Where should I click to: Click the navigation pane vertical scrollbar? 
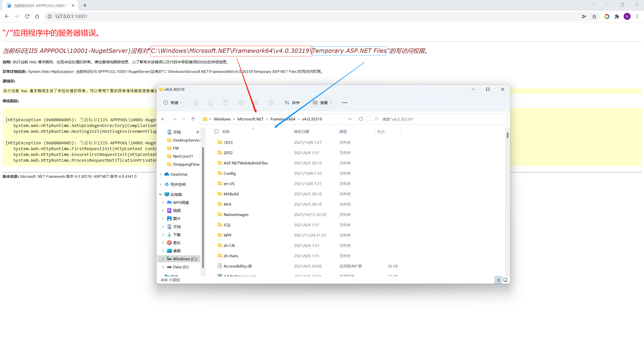[203, 207]
